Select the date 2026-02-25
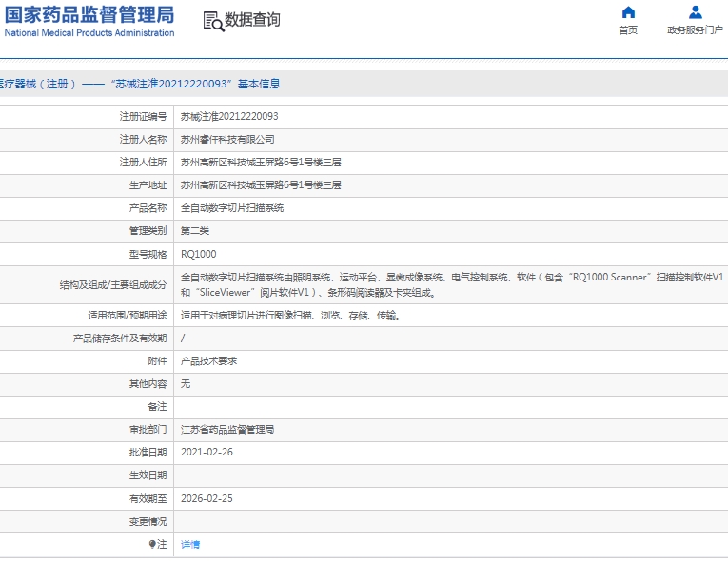Screen dimensions: 728x561 pos(207,499)
